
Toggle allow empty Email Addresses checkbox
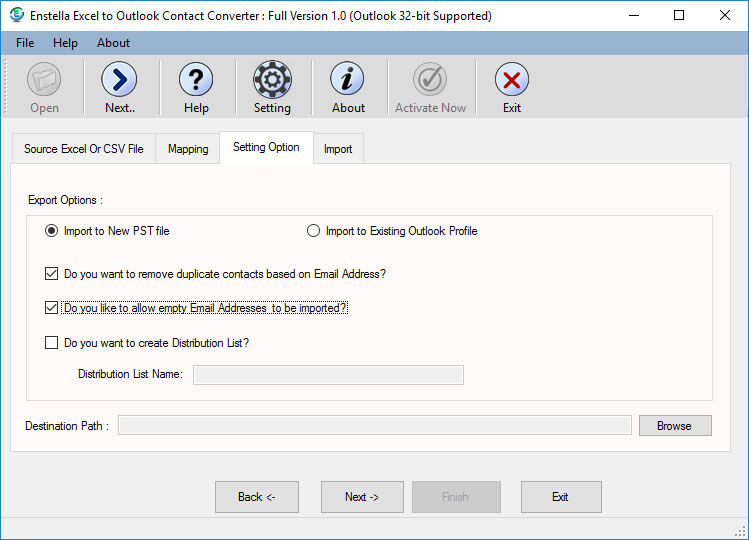tap(52, 308)
